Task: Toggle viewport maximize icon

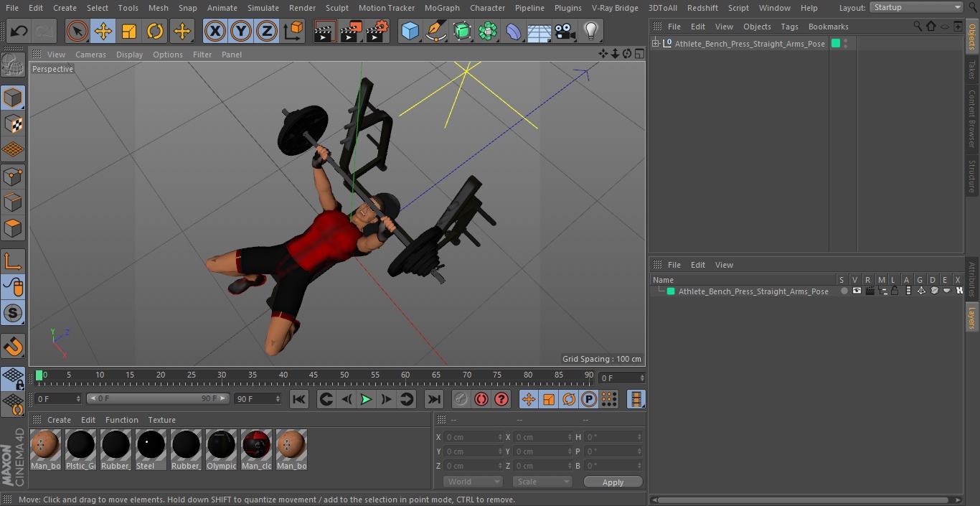Action: [x=639, y=54]
